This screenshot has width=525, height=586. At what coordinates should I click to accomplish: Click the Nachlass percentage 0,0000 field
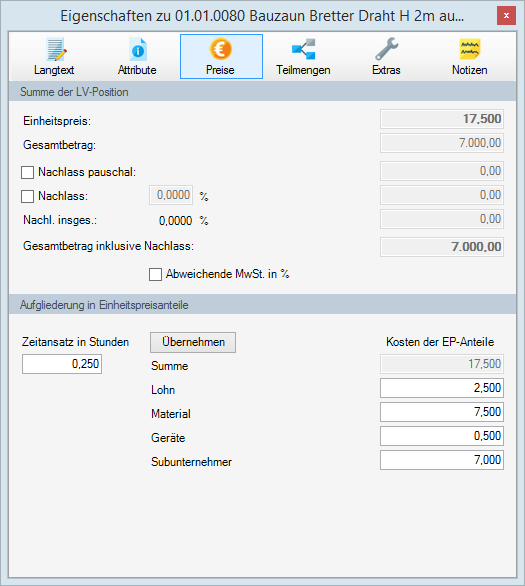(x=171, y=195)
